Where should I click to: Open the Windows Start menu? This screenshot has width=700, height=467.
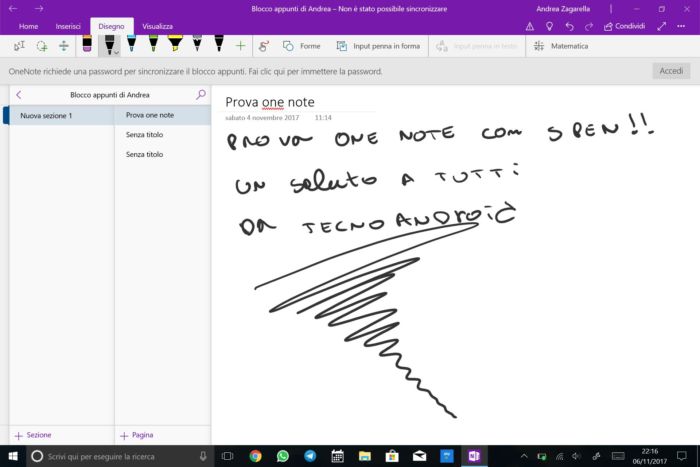(13, 456)
